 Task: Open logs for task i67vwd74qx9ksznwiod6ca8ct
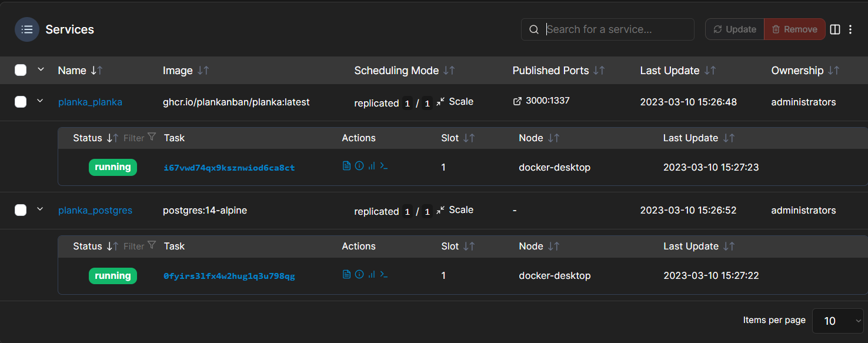click(346, 165)
